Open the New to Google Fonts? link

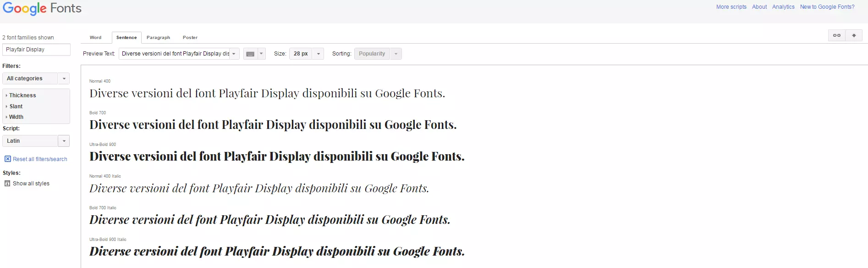(x=827, y=7)
